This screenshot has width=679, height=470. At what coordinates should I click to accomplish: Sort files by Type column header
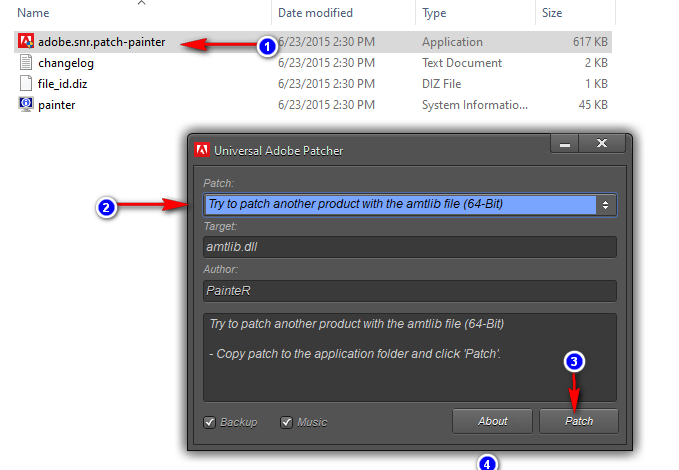434,13
